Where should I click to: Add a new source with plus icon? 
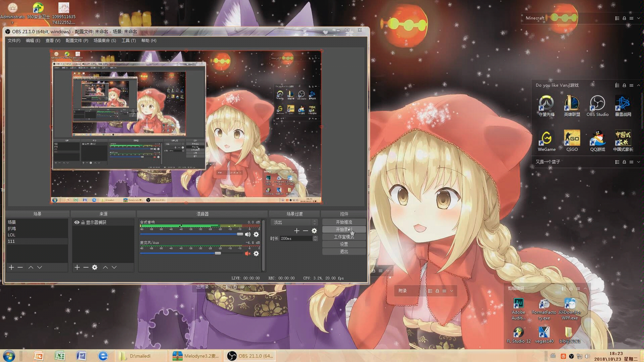click(x=77, y=267)
